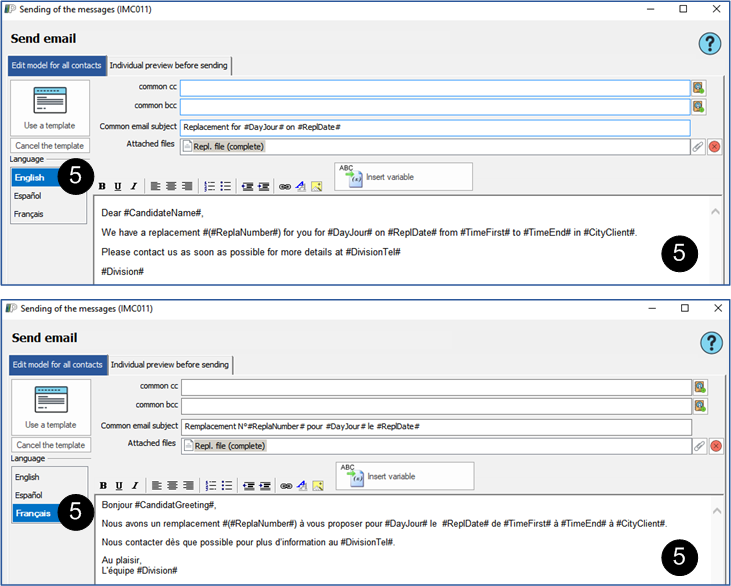The width and height of the screenshot is (731, 586).
Task: Select Repl. file (complete) attachment, bottom window
Action: (225, 446)
